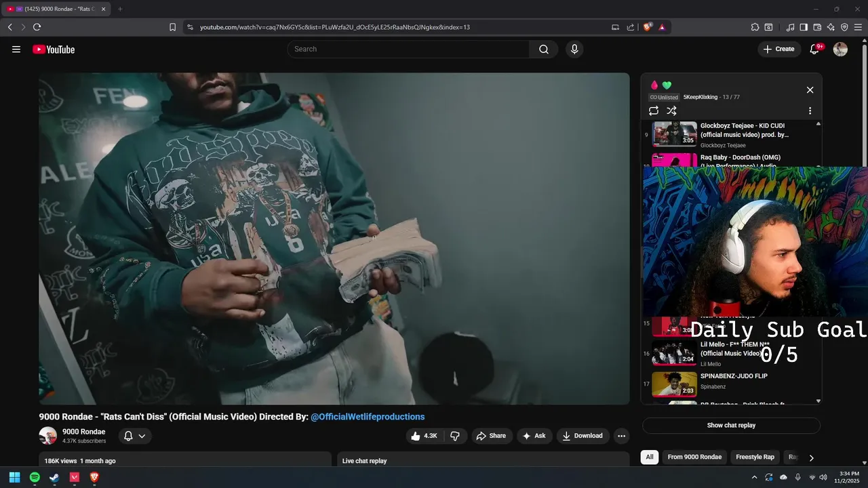Open Spotify from the taskbar
This screenshot has height=488, width=868.
point(35,477)
